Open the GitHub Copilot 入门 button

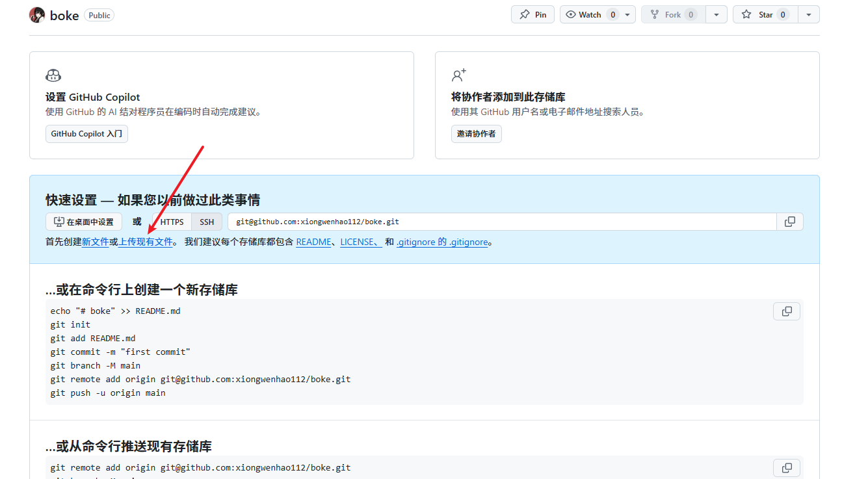[x=86, y=134]
